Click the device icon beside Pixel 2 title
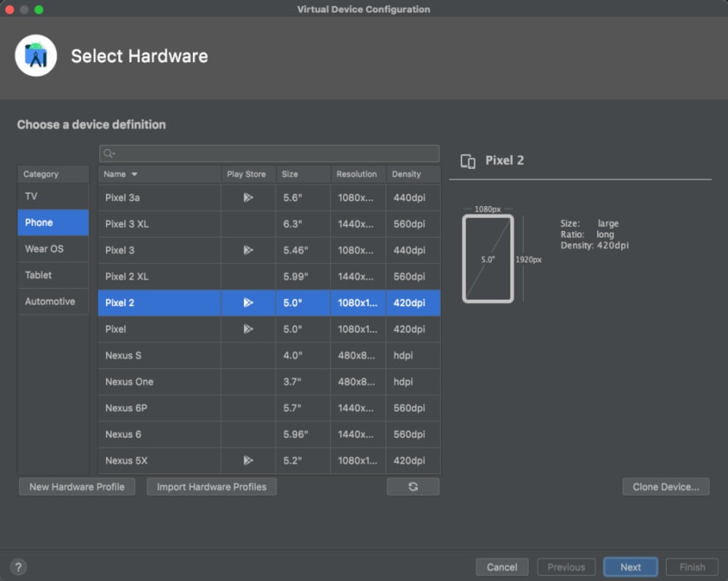The image size is (728, 581). coord(467,161)
